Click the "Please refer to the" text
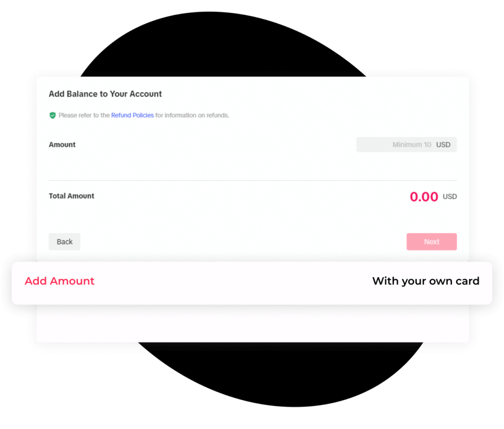Image resolution: width=504 pixels, height=429 pixels. point(84,115)
